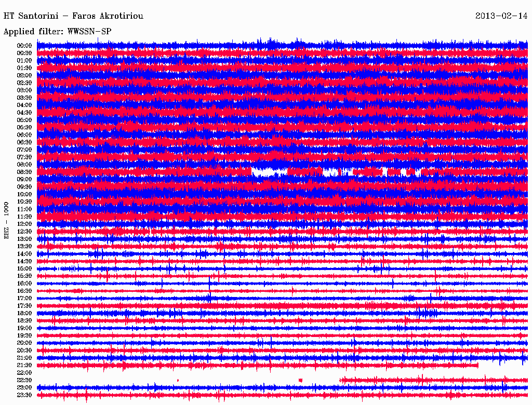This screenshot has width=532, height=405.
Task: Select the 09:30 time label
Action: point(24,187)
